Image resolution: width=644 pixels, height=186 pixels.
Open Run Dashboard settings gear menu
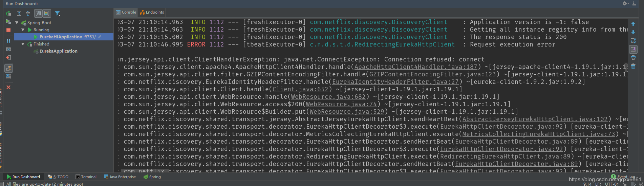pyautogui.click(x=625, y=3)
